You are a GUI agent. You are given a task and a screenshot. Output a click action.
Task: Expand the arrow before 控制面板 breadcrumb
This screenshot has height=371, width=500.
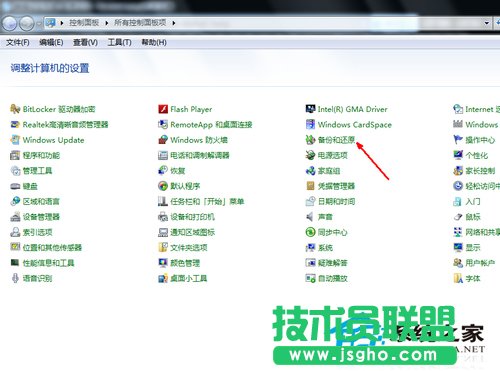click(62, 23)
